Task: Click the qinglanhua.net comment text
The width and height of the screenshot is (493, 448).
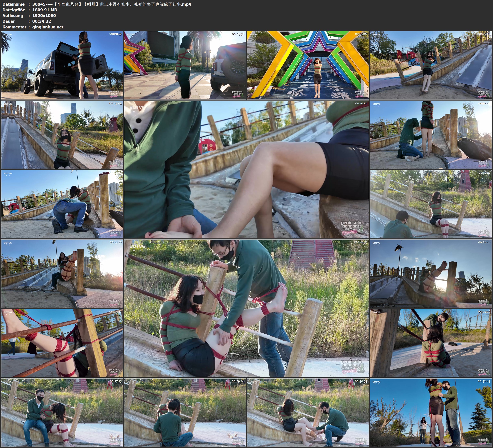Action: point(48,27)
